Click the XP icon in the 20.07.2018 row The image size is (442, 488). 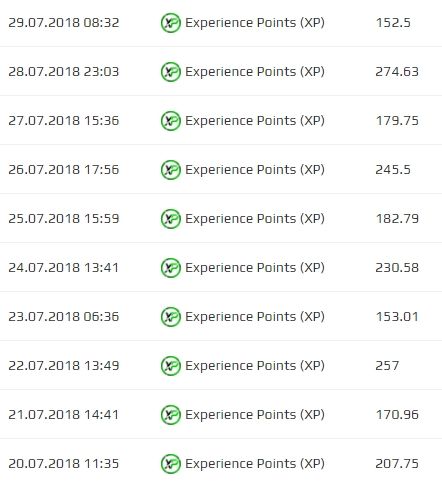[x=171, y=464]
